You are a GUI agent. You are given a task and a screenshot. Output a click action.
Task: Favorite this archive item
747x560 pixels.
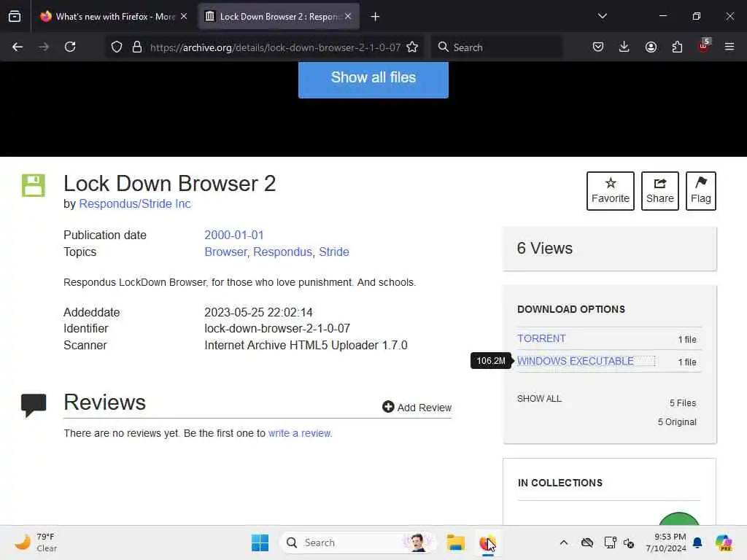click(611, 190)
